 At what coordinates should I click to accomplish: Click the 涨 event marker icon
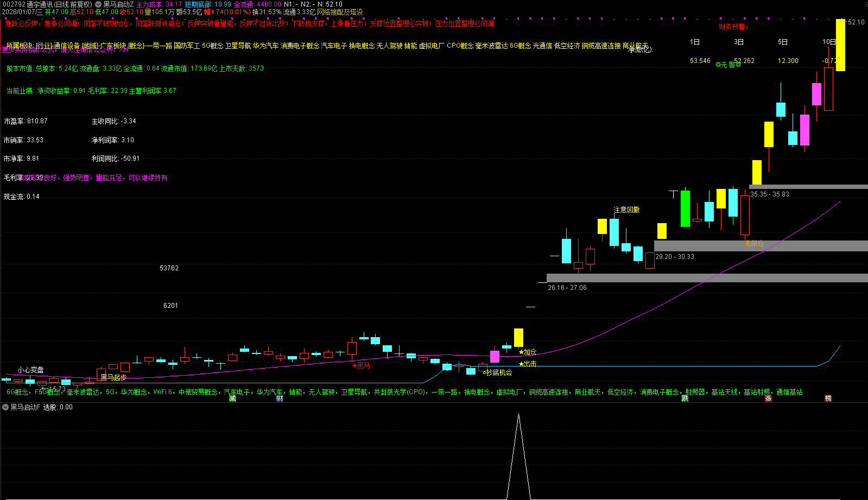[768, 398]
